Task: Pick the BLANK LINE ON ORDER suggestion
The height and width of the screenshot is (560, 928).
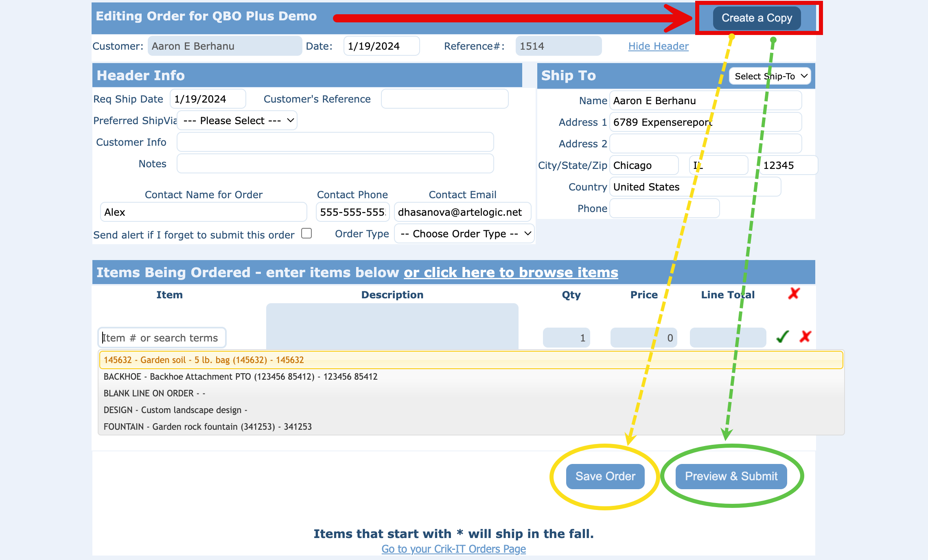Action: 154,394
